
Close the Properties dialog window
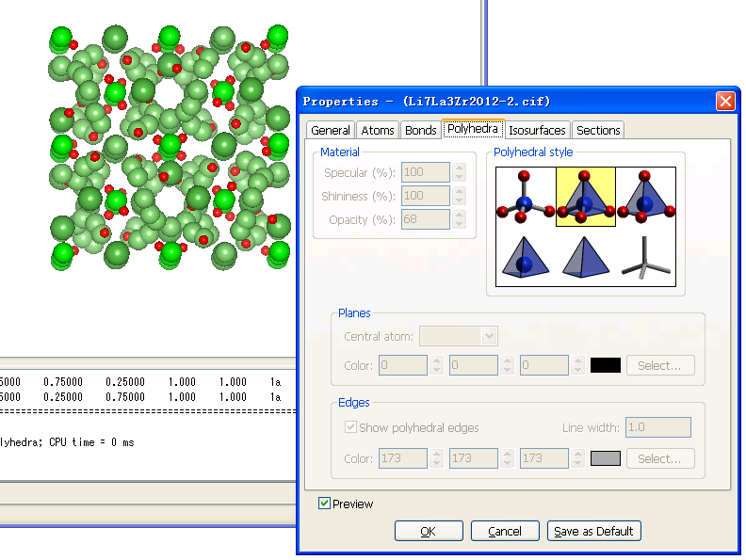tap(724, 101)
